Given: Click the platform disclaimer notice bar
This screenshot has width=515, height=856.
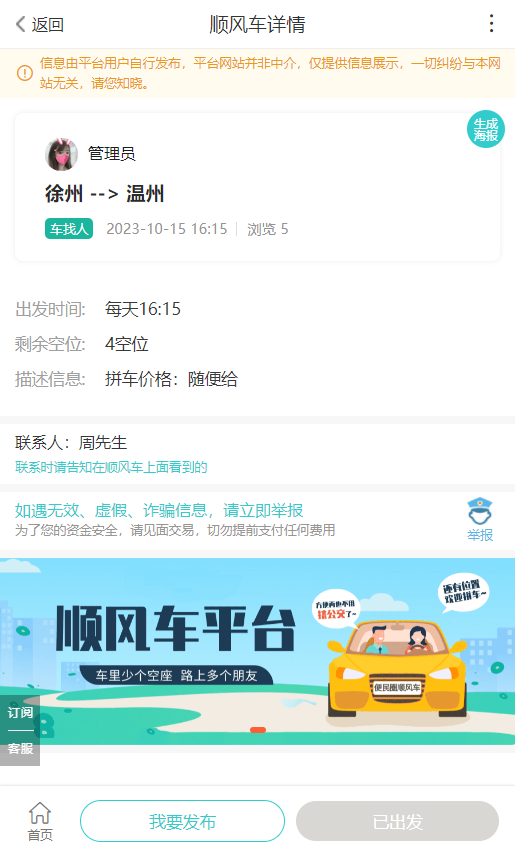Looking at the screenshot, I should coord(257,73).
